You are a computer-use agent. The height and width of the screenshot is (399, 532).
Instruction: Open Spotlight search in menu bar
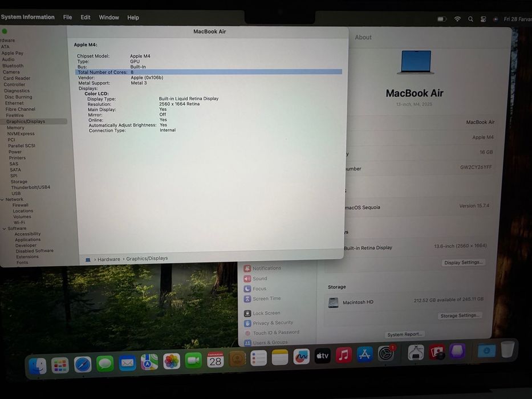pyautogui.click(x=470, y=19)
